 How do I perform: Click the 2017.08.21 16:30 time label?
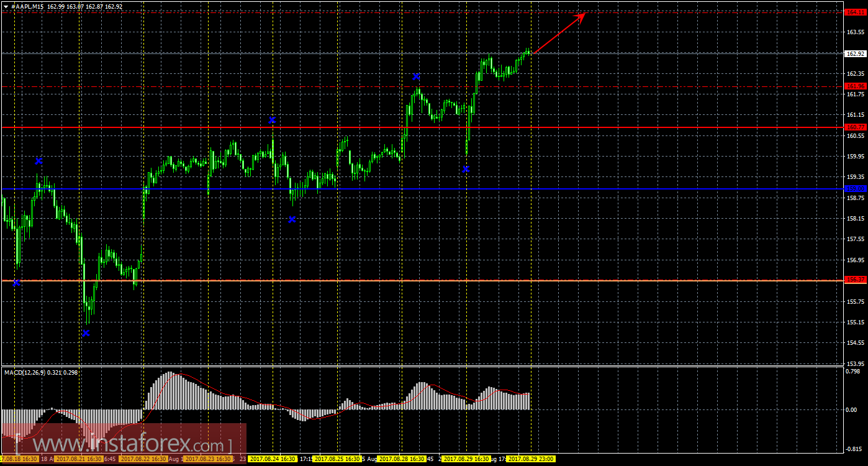click(x=78, y=459)
